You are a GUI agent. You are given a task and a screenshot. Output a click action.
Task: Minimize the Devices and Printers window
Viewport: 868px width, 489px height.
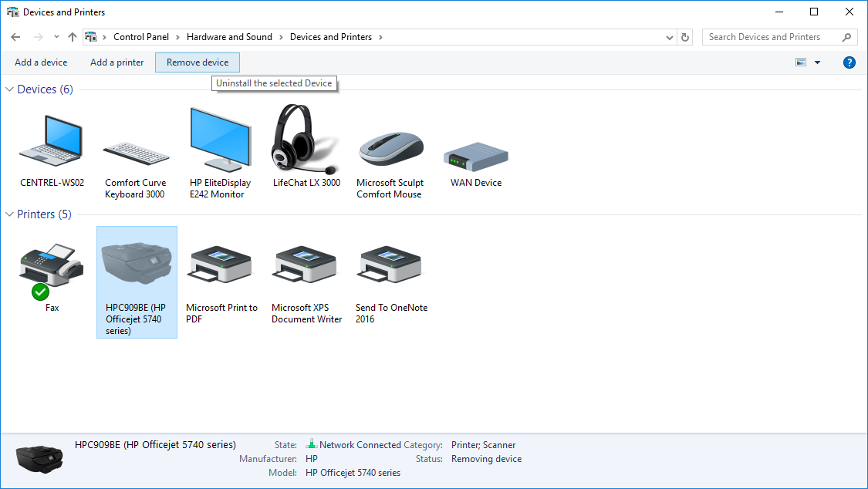tap(779, 12)
